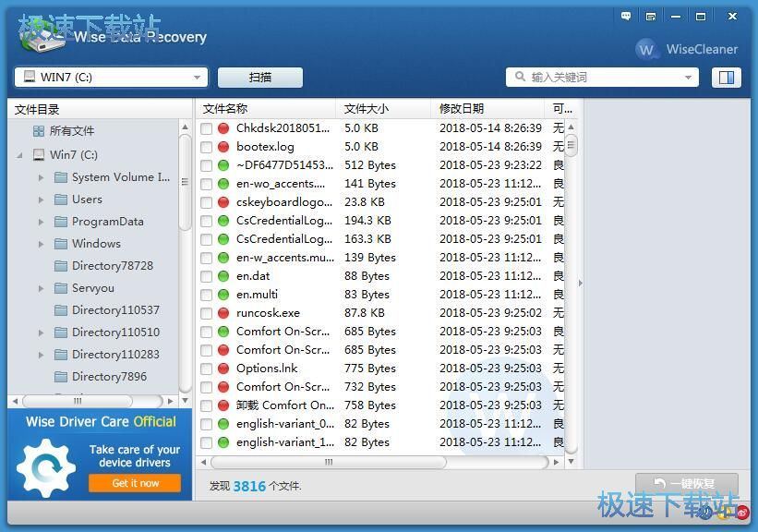This screenshot has height=532, width=758.
Task: Check the 卸载 Comfort On... checkbox
Action: point(207,405)
